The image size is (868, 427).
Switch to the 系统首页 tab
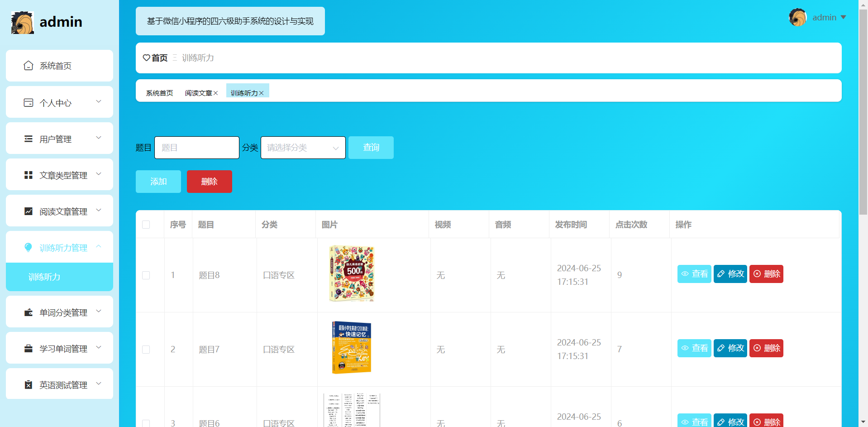pyautogui.click(x=159, y=93)
